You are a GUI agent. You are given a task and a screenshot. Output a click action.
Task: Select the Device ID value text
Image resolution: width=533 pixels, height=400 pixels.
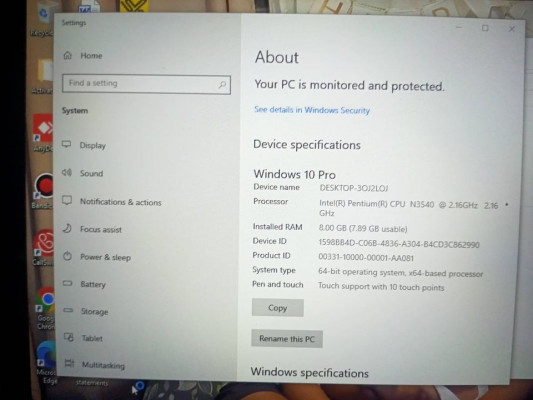(399, 244)
